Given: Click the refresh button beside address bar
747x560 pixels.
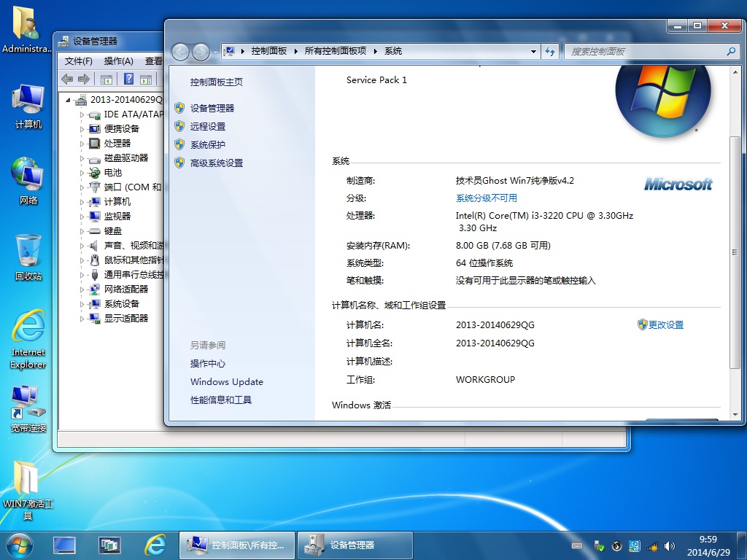Looking at the screenshot, I should (550, 52).
